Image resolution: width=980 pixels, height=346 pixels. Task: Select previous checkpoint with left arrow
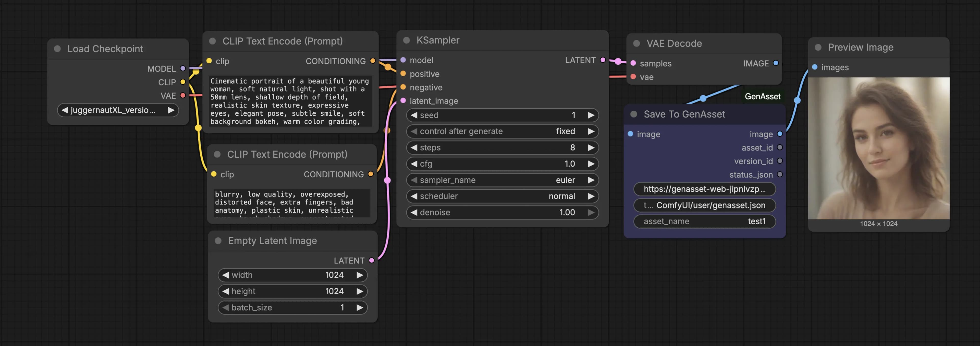coord(65,110)
